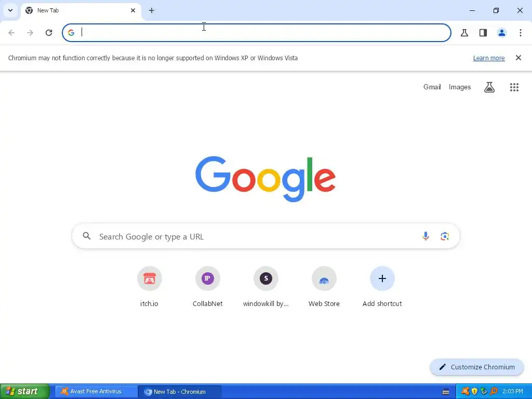
Task: Open the itch.io shortcut
Action: click(x=149, y=287)
